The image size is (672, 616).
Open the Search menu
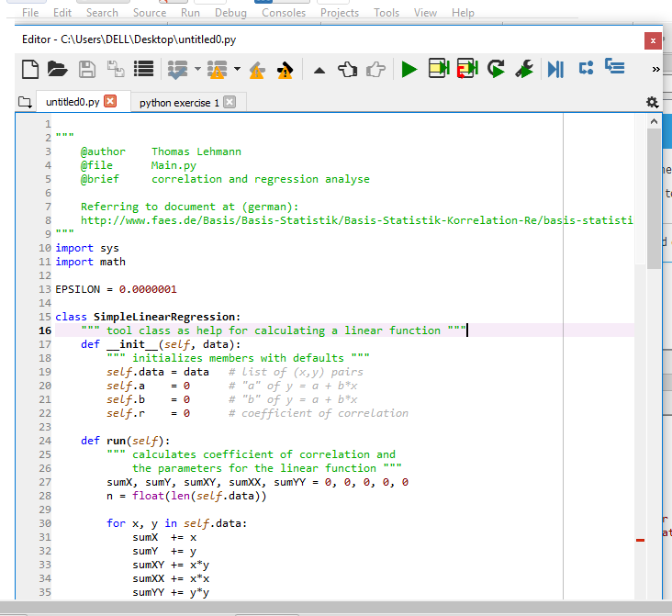[x=102, y=13]
